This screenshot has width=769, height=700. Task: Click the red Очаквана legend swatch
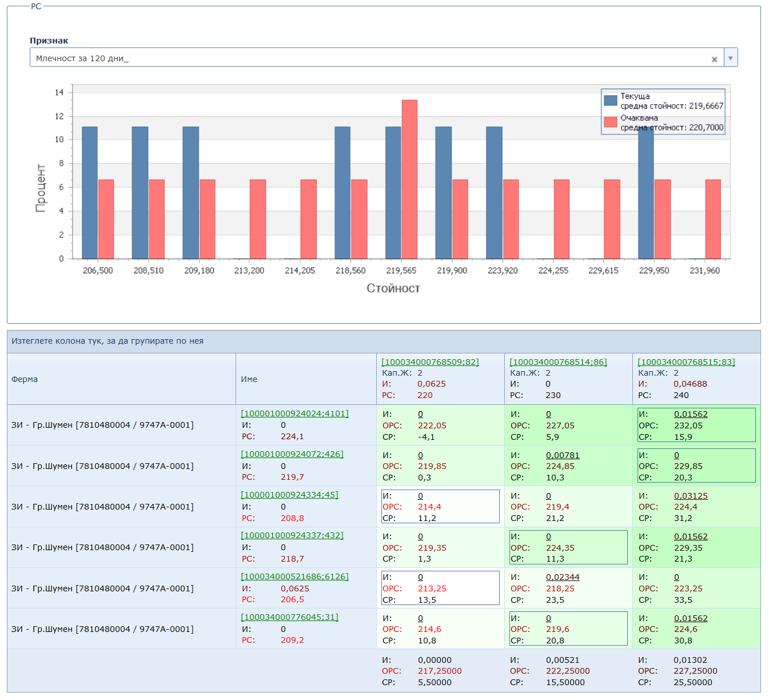611,122
